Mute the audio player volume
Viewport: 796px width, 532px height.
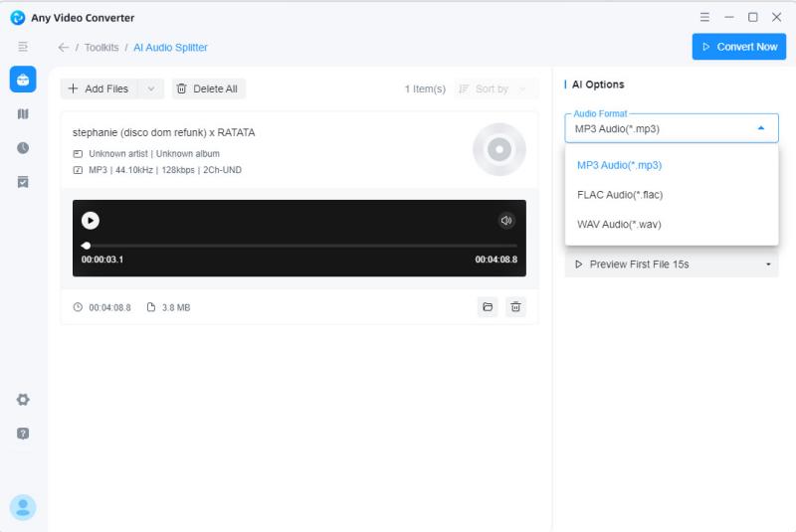(x=506, y=221)
